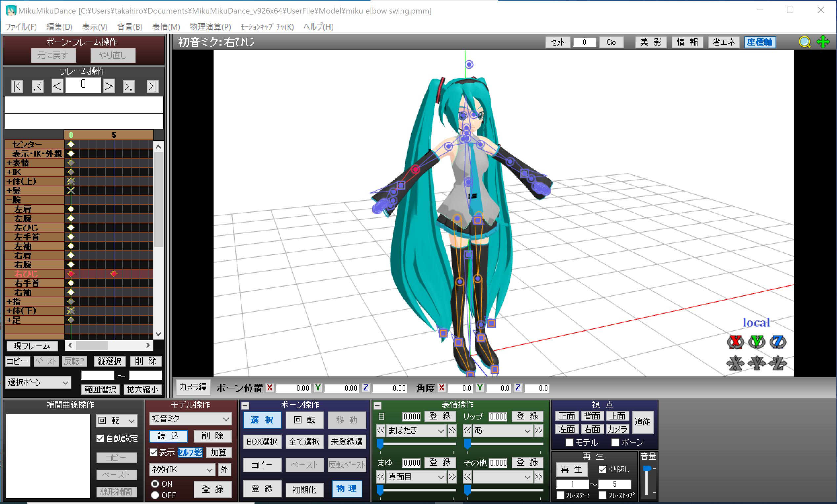Click the カメラ編 camera edit button
The image size is (837, 504).
click(x=193, y=387)
